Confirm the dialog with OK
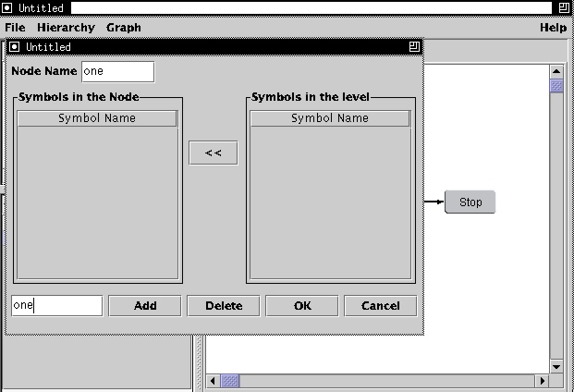This screenshot has width=574, height=392. tap(302, 306)
